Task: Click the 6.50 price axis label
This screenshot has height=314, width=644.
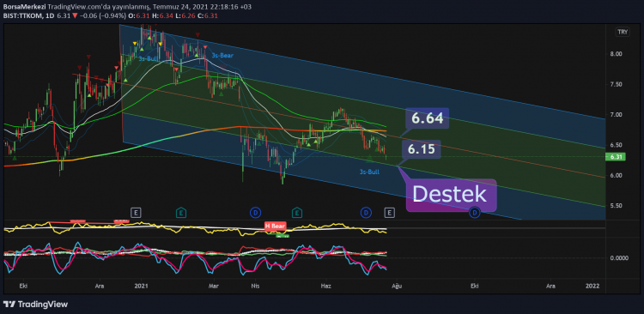Action: [x=616, y=145]
